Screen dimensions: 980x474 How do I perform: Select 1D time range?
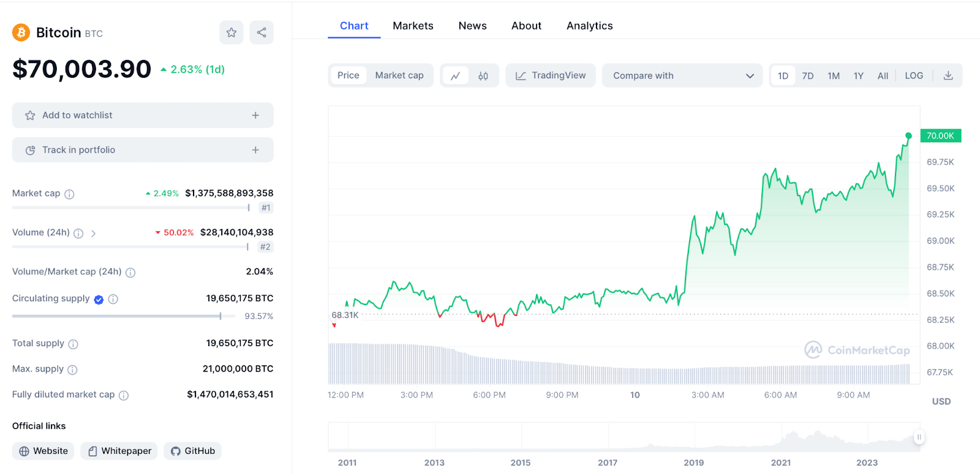tap(783, 75)
